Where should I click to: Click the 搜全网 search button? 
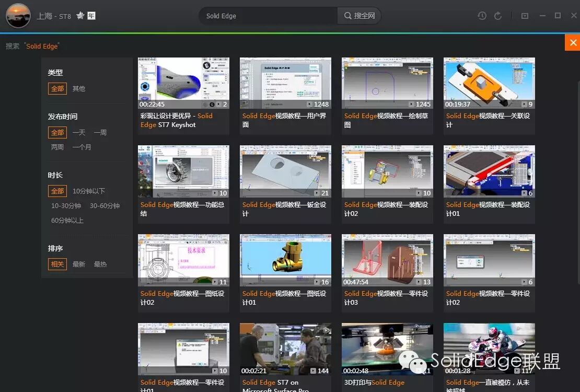click(359, 16)
